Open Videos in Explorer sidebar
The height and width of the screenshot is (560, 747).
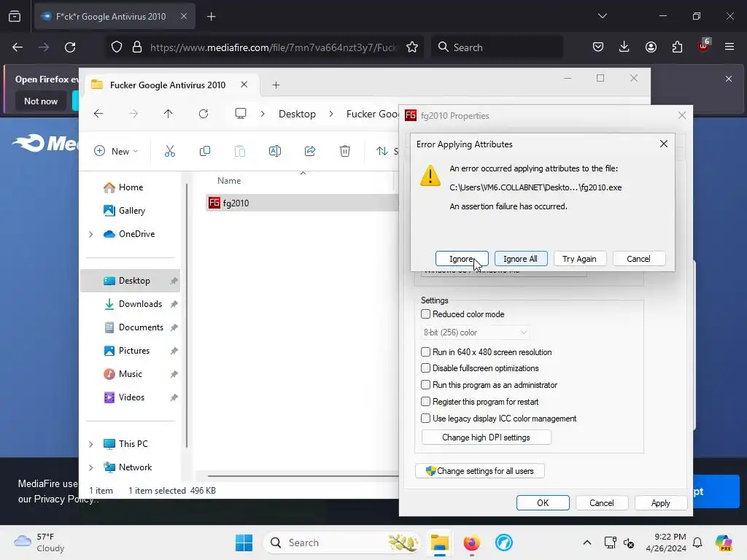(131, 397)
